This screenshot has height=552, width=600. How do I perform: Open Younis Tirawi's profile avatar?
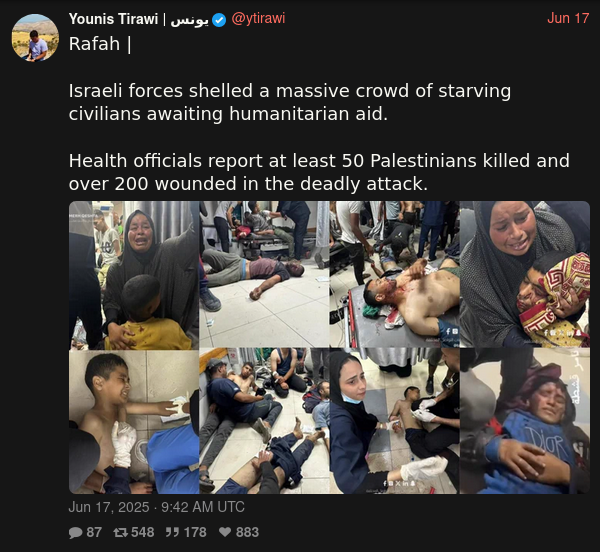tap(35, 38)
